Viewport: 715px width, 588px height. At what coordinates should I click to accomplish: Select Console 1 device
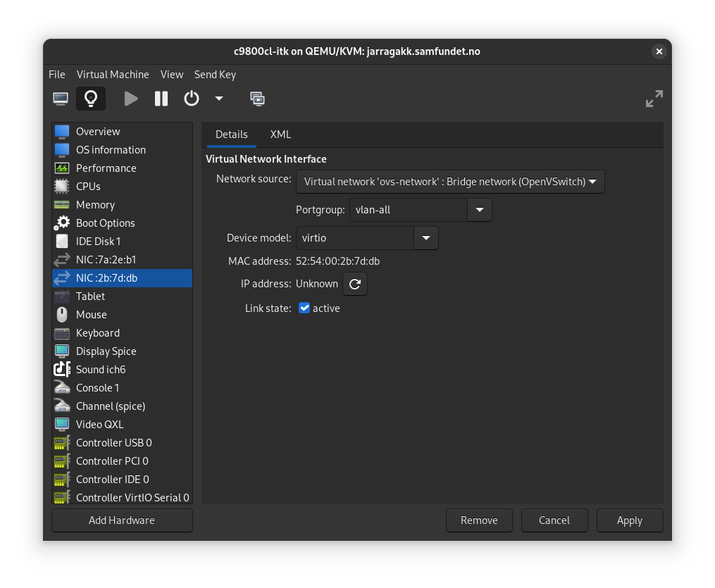[x=122, y=388]
